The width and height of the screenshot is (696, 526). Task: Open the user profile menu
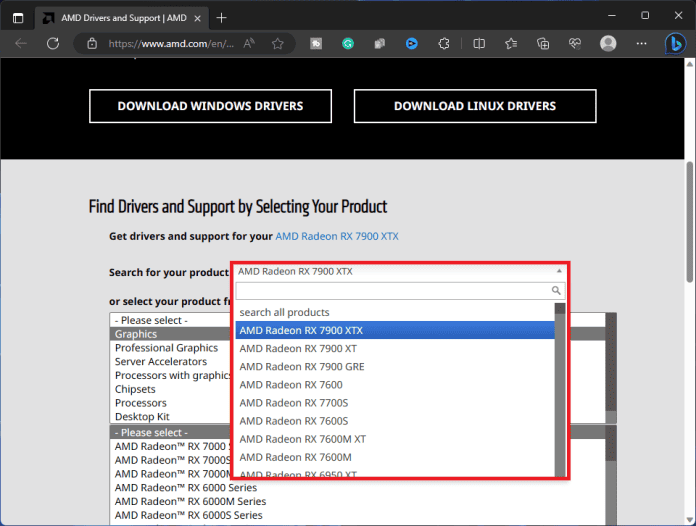pos(608,44)
